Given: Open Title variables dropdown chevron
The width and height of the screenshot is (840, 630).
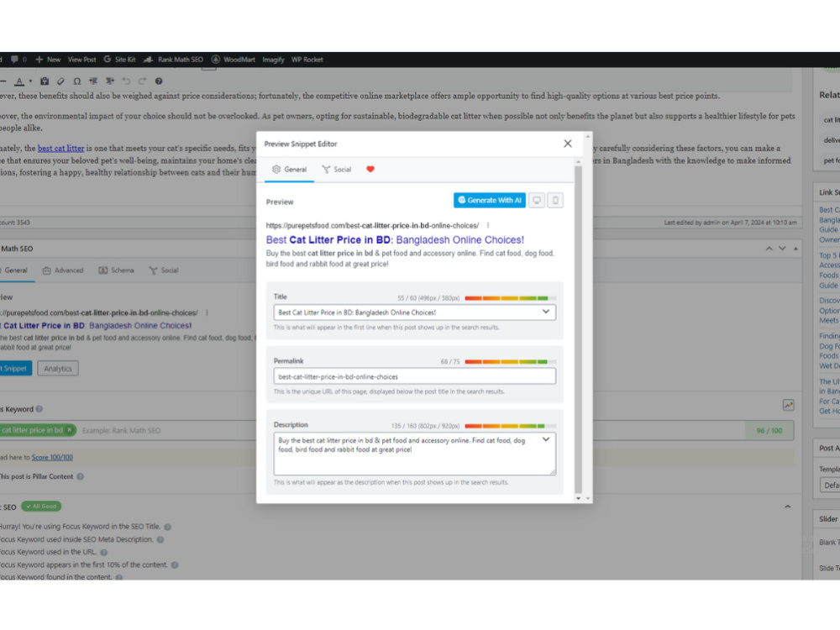Looking at the screenshot, I should [x=546, y=312].
